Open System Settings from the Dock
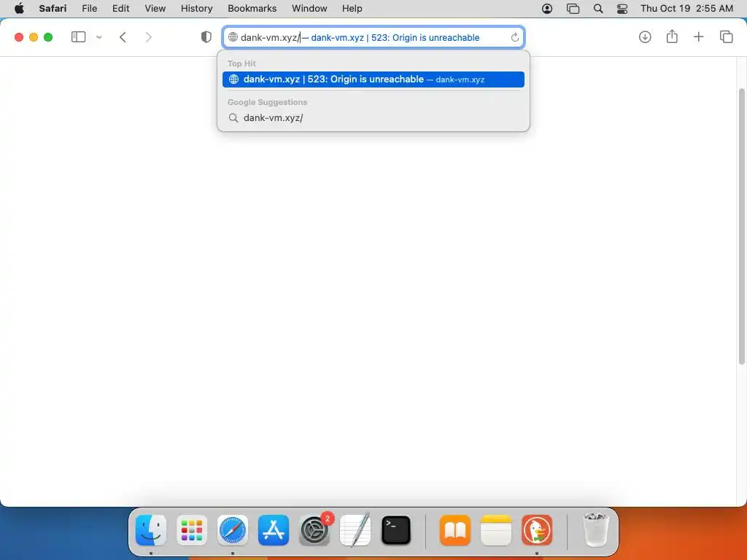The width and height of the screenshot is (747, 560). point(314,530)
